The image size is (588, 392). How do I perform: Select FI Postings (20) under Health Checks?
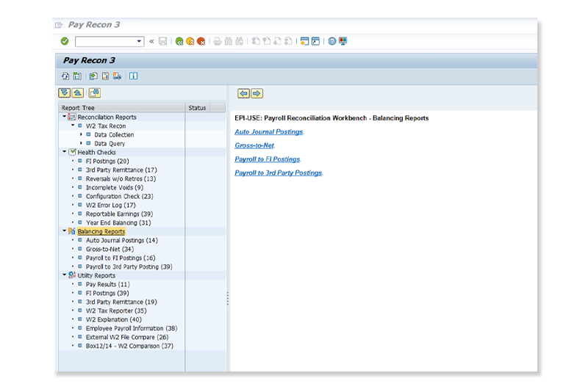click(107, 161)
